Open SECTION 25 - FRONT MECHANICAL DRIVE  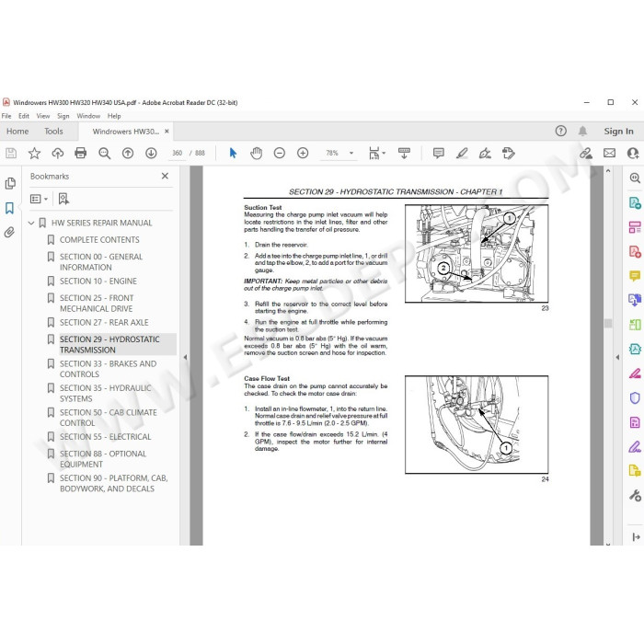click(x=97, y=304)
